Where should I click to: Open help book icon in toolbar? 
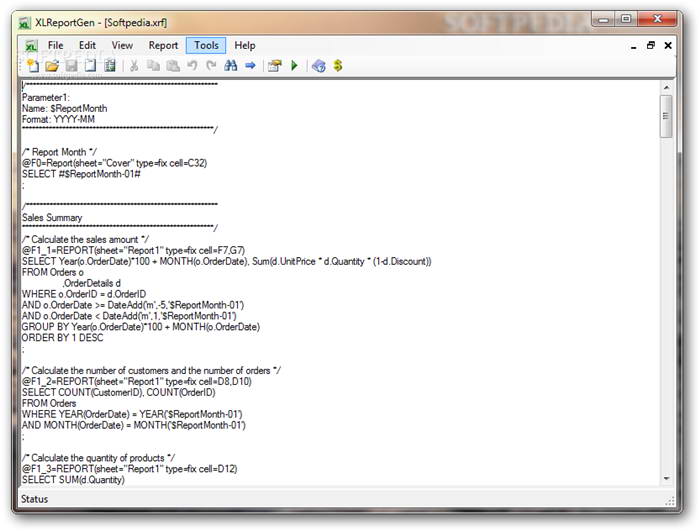pyautogui.click(x=319, y=66)
